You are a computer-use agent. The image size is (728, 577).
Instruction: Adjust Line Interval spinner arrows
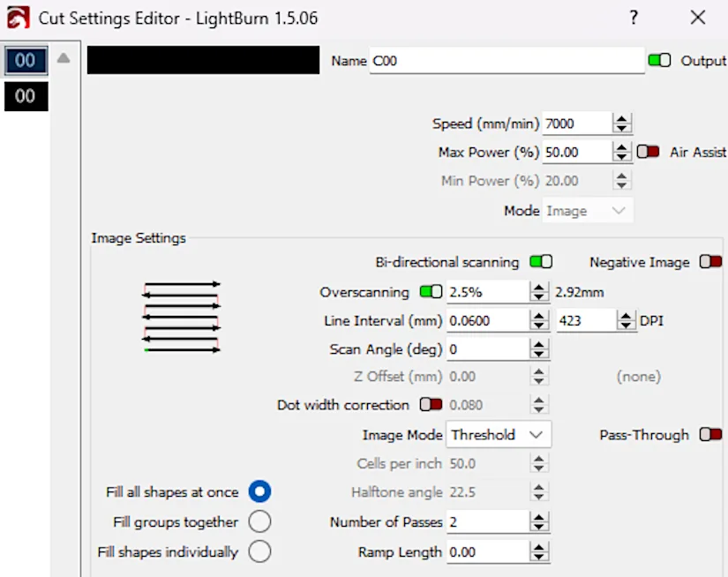click(x=538, y=321)
